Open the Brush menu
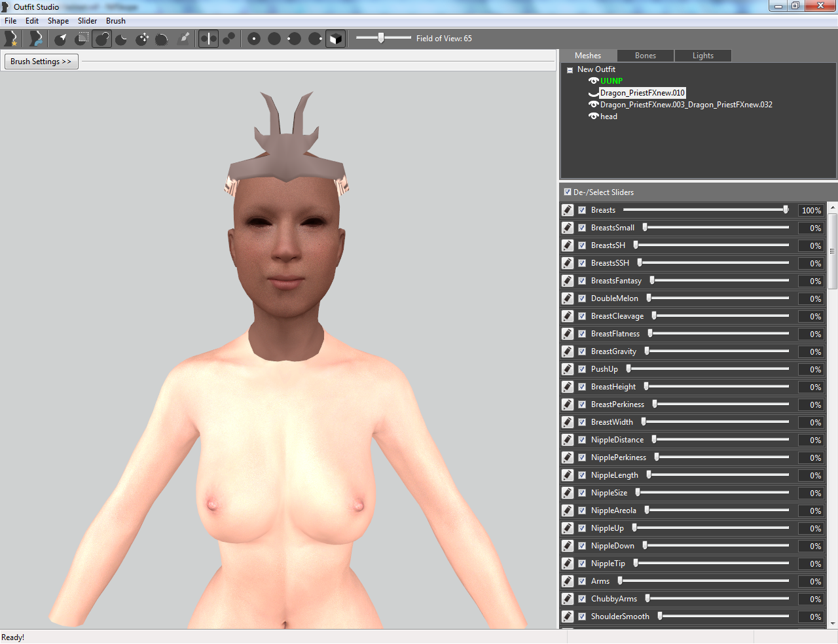838x644 pixels. coord(116,21)
